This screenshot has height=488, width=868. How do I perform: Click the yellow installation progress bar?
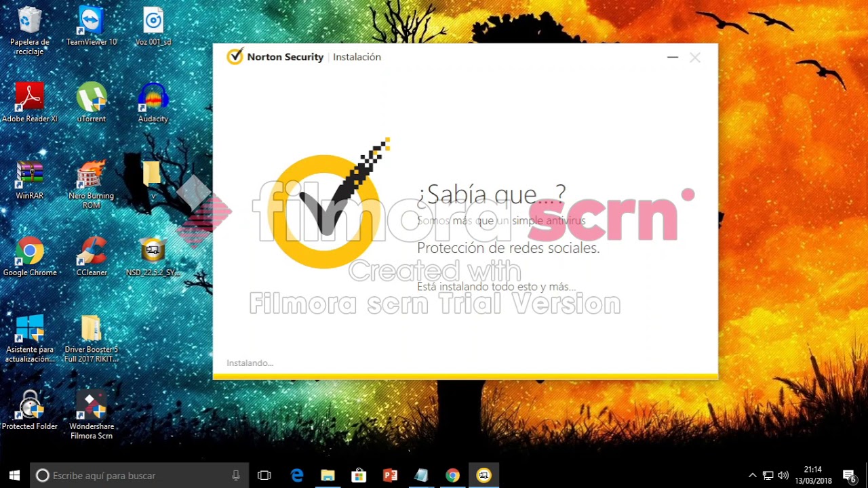(465, 376)
